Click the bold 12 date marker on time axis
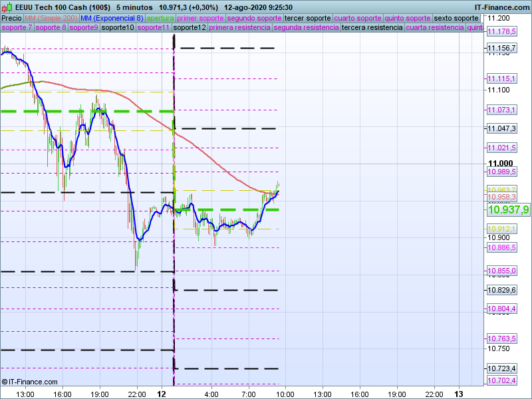532x399 pixels. (161, 394)
